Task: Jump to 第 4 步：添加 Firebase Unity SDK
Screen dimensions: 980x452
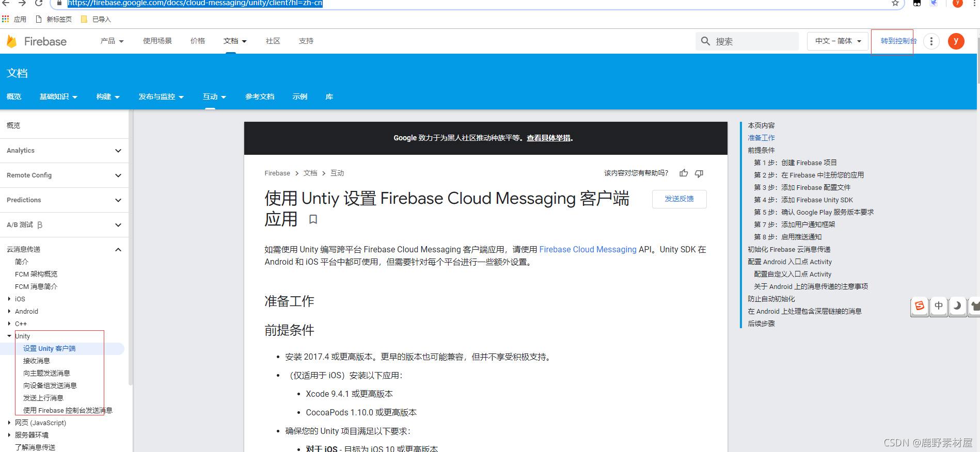Action: point(803,200)
